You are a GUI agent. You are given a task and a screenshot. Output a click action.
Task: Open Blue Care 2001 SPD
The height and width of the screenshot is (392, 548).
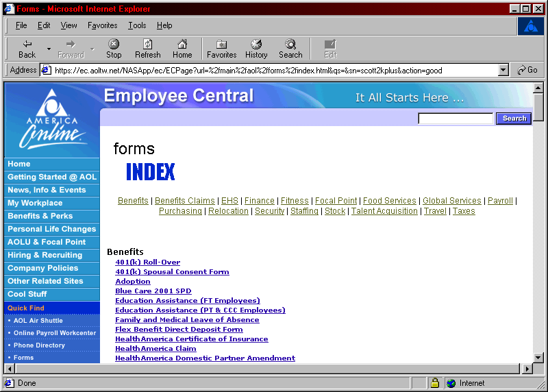[x=153, y=291]
